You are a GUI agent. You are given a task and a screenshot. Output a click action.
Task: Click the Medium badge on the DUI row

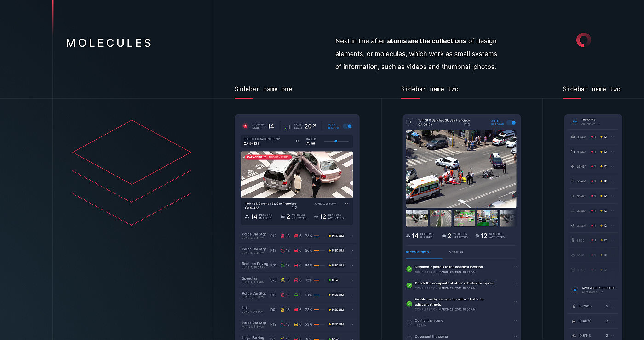pyautogui.click(x=336, y=310)
